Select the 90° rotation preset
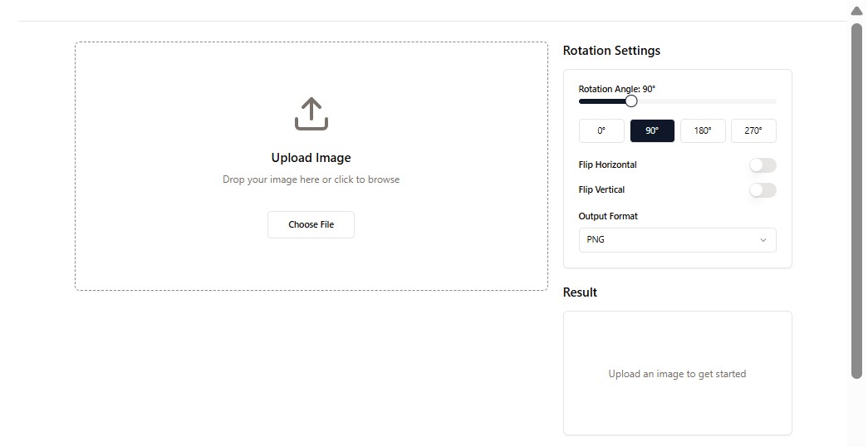Viewport: 868px width, 447px height. 652,130
